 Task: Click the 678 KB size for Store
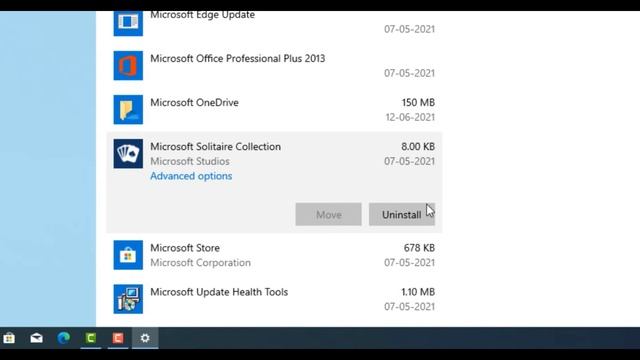point(419,248)
